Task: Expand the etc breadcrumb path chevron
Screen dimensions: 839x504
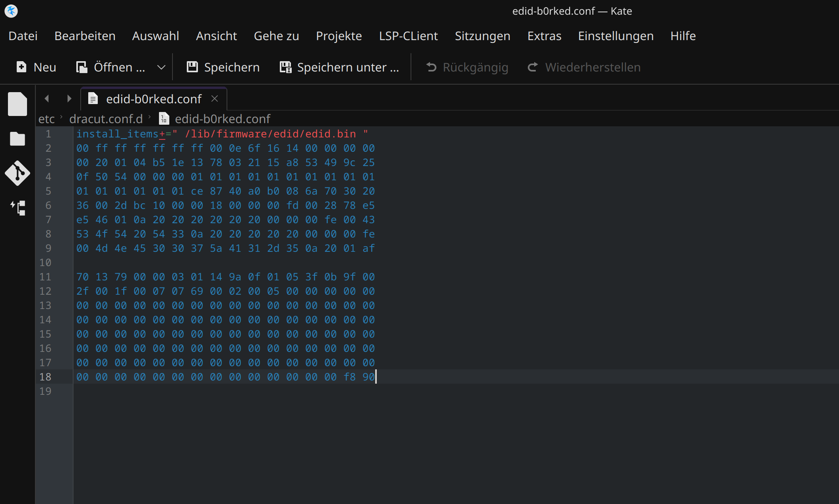Action: pos(62,117)
